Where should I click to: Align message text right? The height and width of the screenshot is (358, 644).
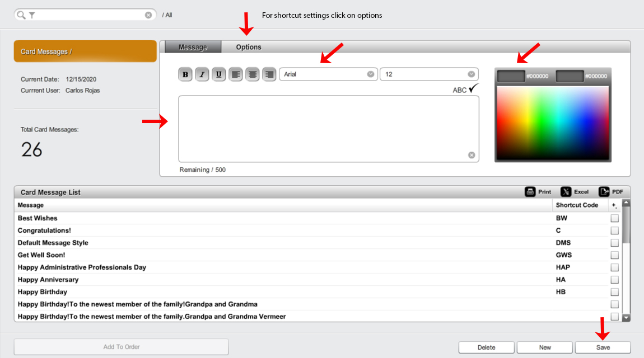click(x=269, y=74)
